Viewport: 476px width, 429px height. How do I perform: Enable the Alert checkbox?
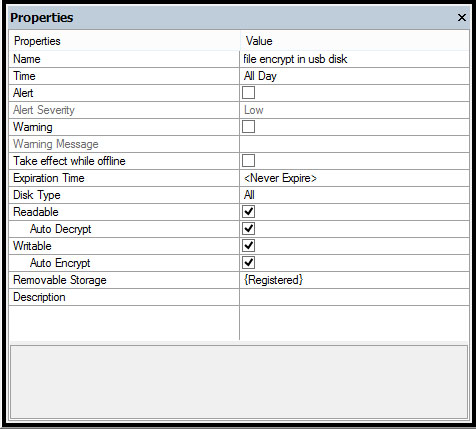click(248, 93)
